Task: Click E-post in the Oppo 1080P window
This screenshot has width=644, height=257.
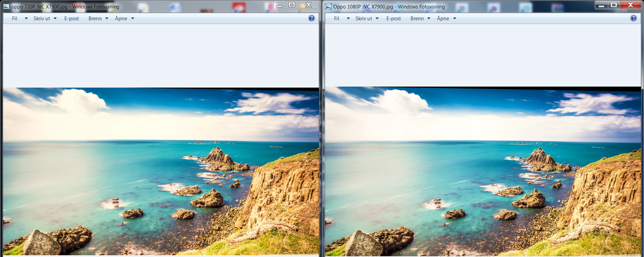Action: tap(393, 18)
